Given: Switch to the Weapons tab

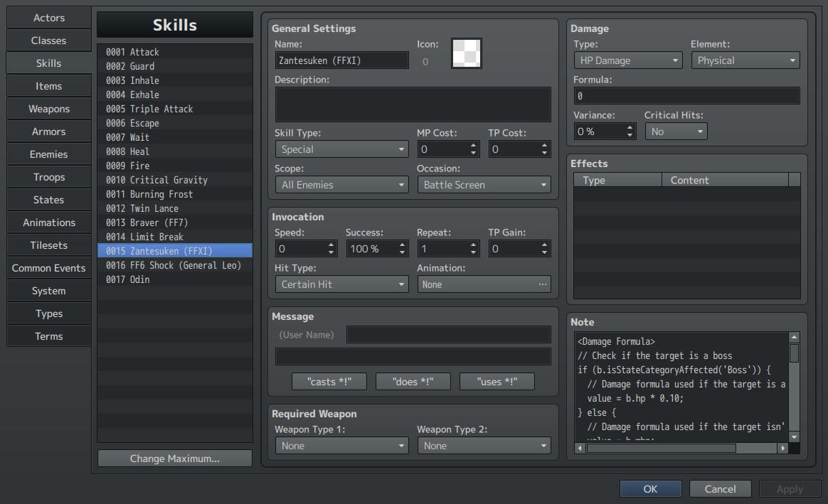Looking at the screenshot, I should [48, 109].
